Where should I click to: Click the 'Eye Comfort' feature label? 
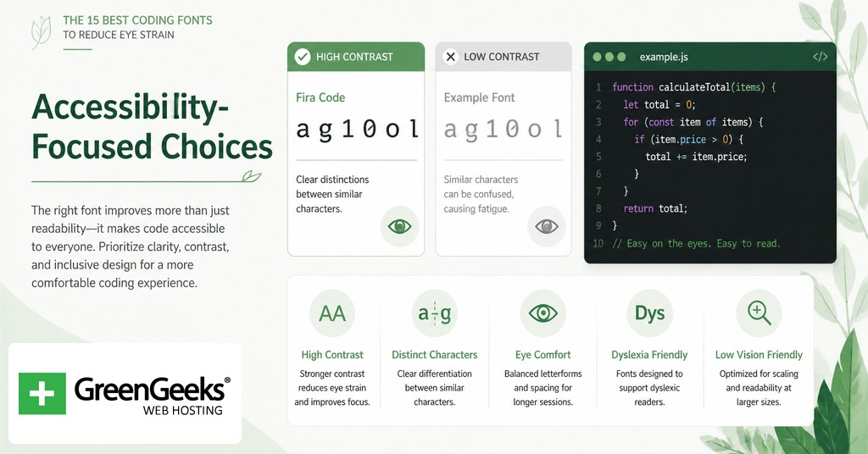coord(543,355)
